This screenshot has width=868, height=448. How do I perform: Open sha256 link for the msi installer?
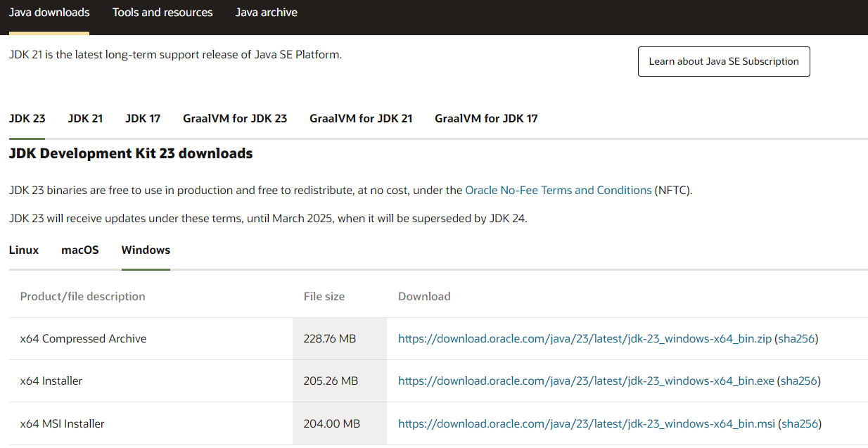800,424
